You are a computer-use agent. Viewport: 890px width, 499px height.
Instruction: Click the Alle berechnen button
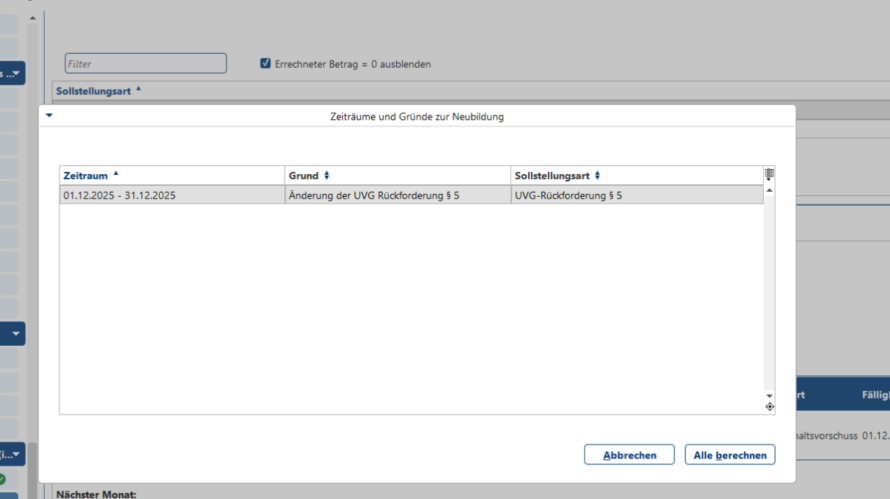729,455
